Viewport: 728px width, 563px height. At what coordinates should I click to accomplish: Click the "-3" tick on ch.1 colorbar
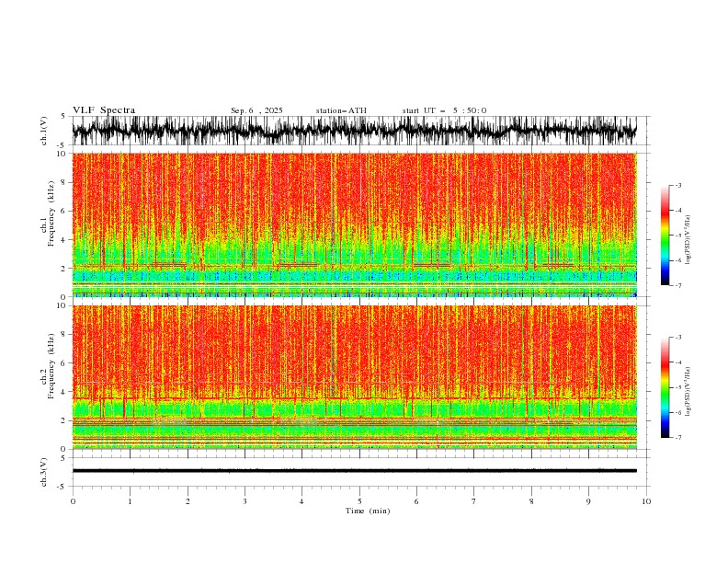tap(677, 185)
